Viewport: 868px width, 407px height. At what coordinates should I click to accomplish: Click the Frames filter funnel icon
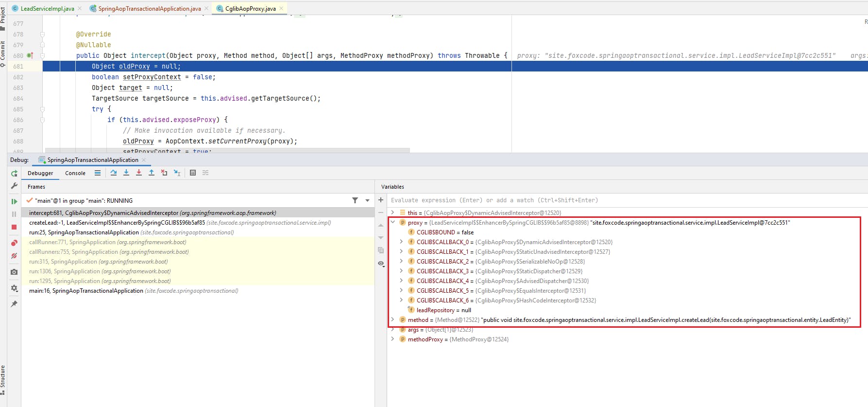tap(355, 200)
